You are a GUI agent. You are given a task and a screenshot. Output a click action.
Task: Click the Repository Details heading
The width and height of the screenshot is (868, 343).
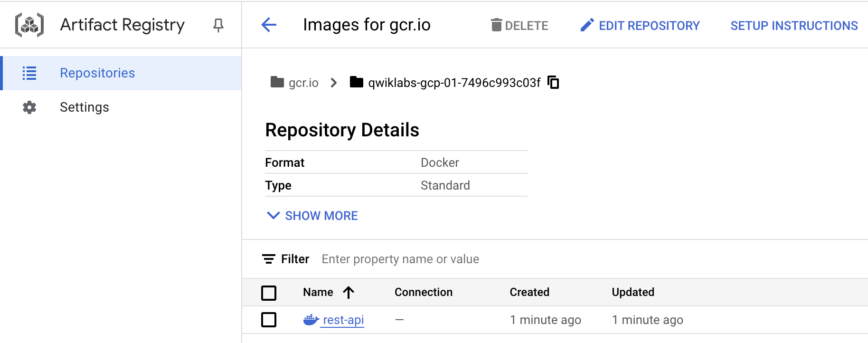coord(342,130)
